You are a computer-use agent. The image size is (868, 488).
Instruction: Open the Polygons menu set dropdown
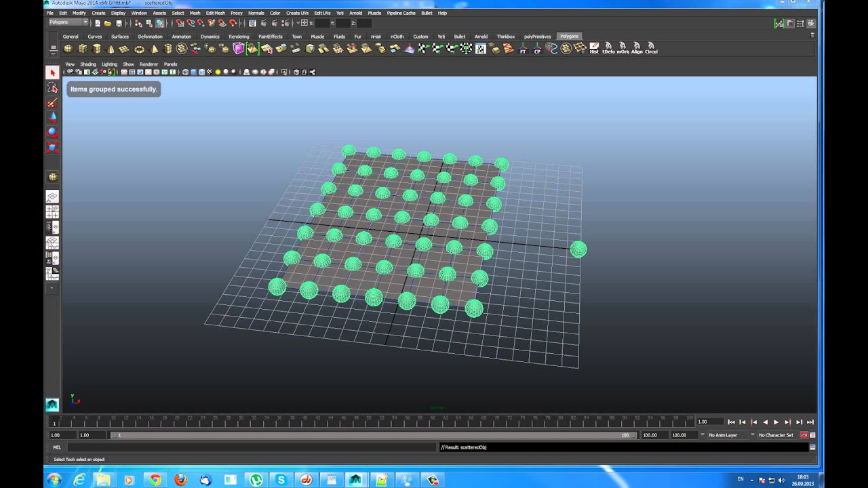tap(68, 22)
